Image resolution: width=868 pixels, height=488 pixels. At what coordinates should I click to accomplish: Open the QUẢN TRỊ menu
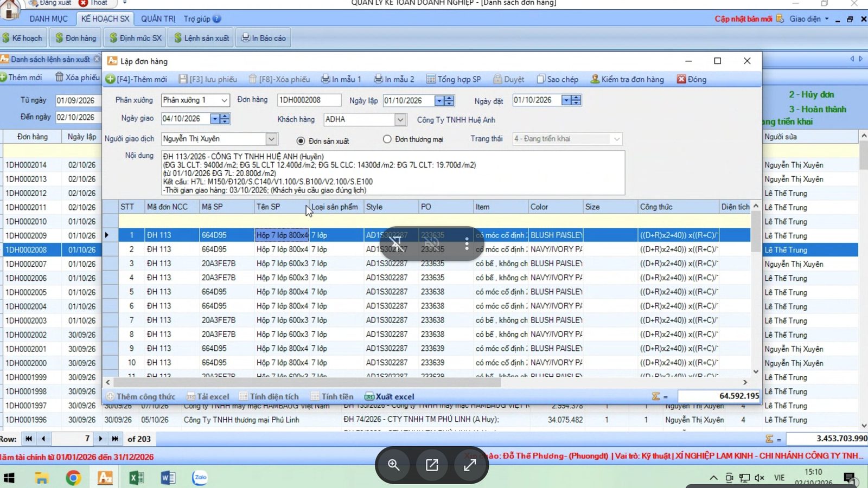158,18
